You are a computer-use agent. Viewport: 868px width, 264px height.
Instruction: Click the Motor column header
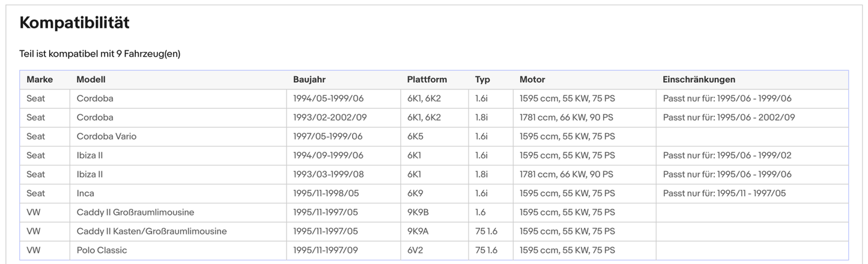532,80
